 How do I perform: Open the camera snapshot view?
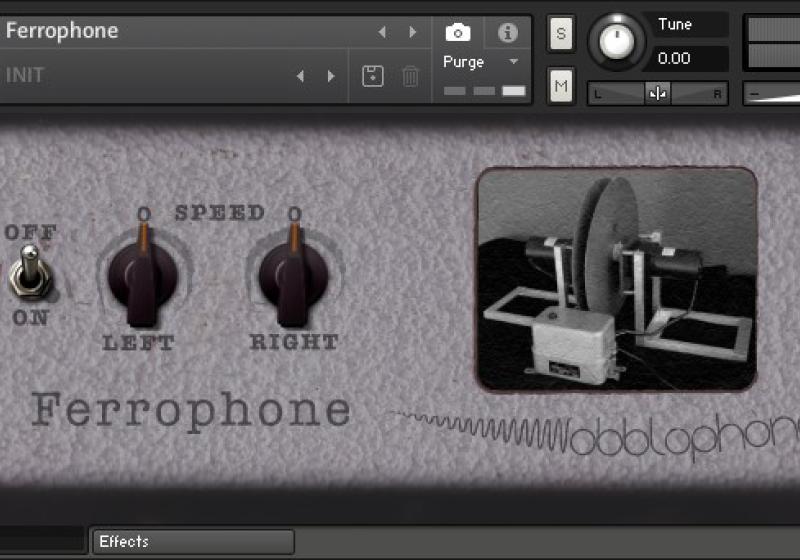click(458, 32)
